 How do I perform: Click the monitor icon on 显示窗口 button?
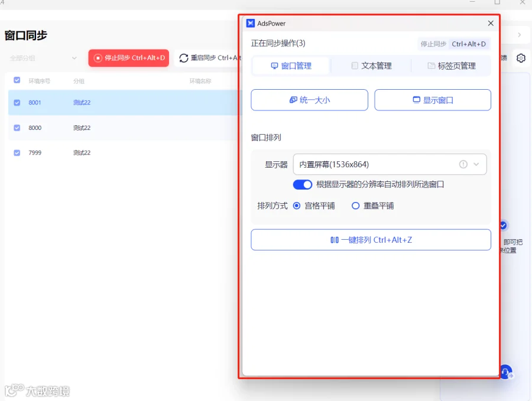click(416, 100)
